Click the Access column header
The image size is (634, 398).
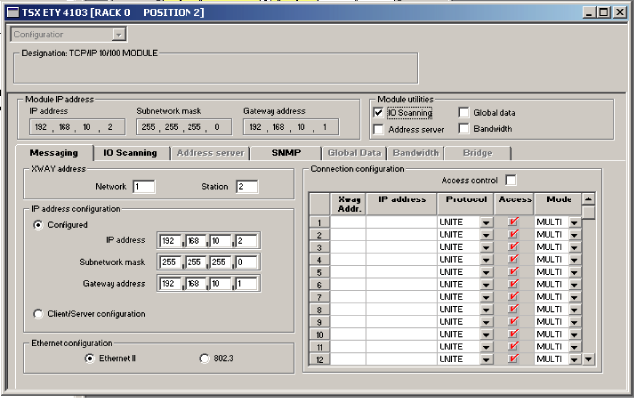click(514, 204)
